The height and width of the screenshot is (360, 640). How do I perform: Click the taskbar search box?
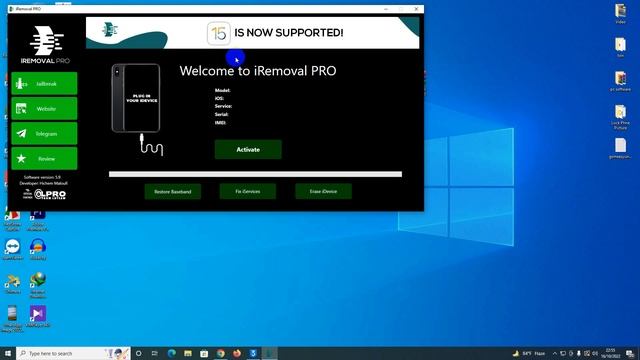(73, 353)
